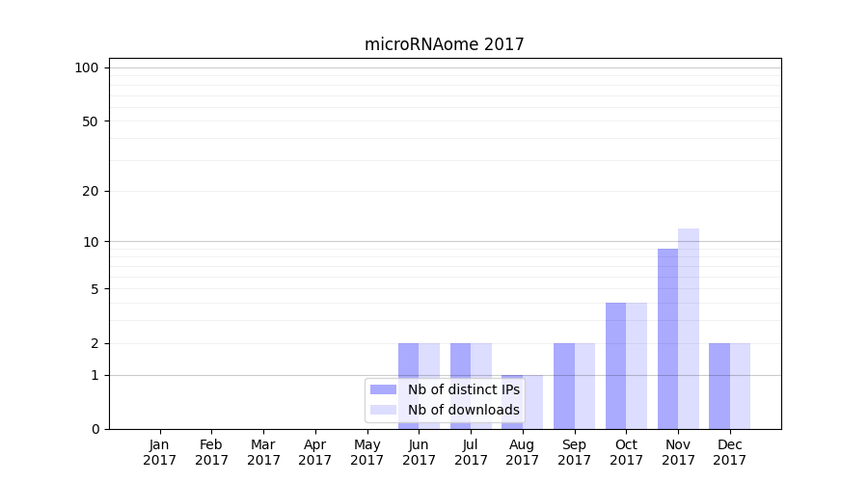Click the 20 tick label on y-axis
The width and height of the screenshot is (868, 482).
(91, 191)
